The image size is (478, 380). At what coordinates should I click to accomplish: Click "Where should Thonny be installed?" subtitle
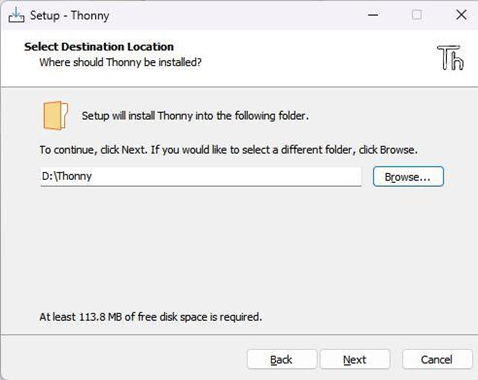(x=120, y=62)
